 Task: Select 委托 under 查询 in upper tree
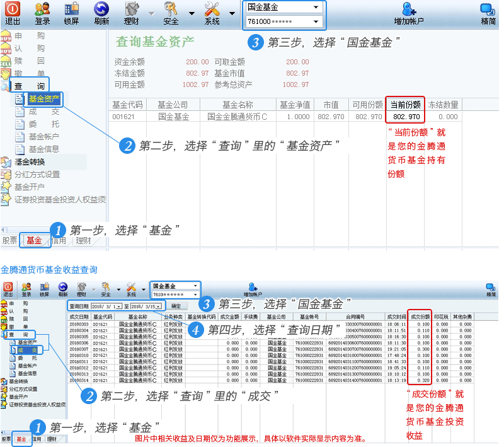[x=44, y=124]
